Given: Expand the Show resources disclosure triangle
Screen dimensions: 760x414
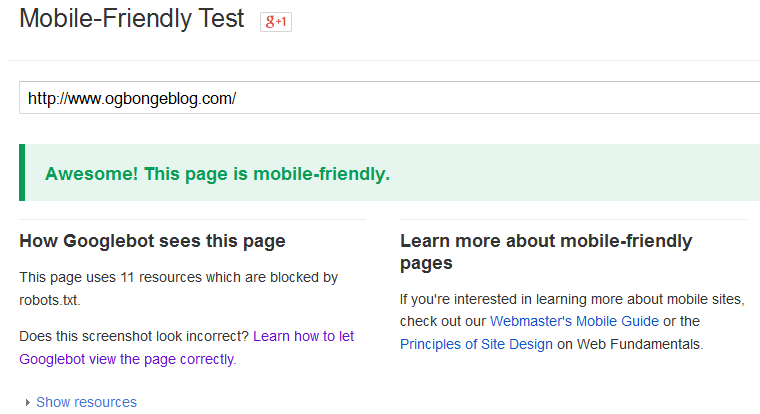Looking at the screenshot, I should pos(28,402).
